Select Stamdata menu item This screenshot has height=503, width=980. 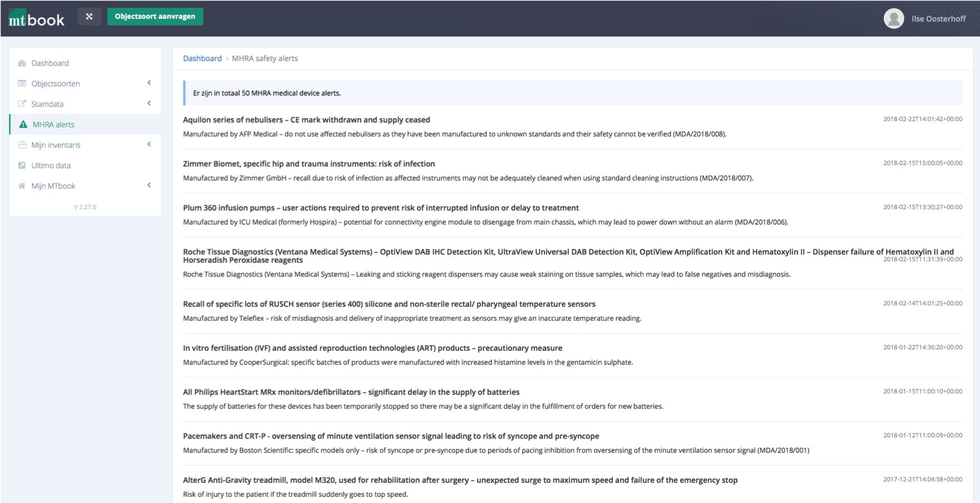47,104
